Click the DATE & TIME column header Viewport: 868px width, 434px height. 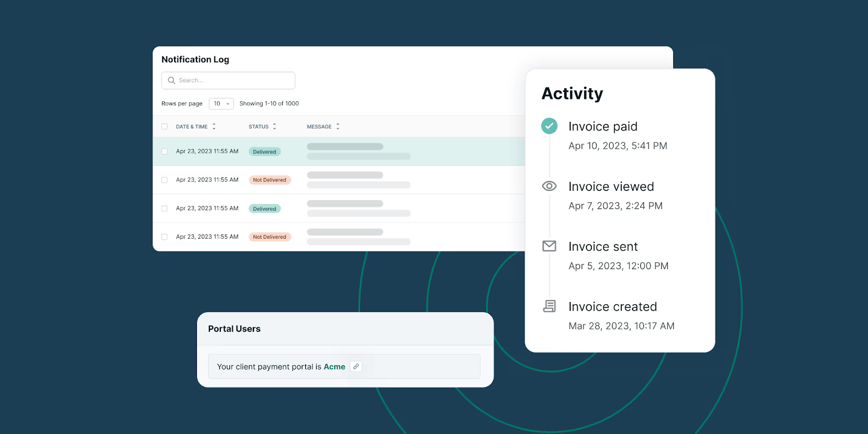[x=192, y=126]
